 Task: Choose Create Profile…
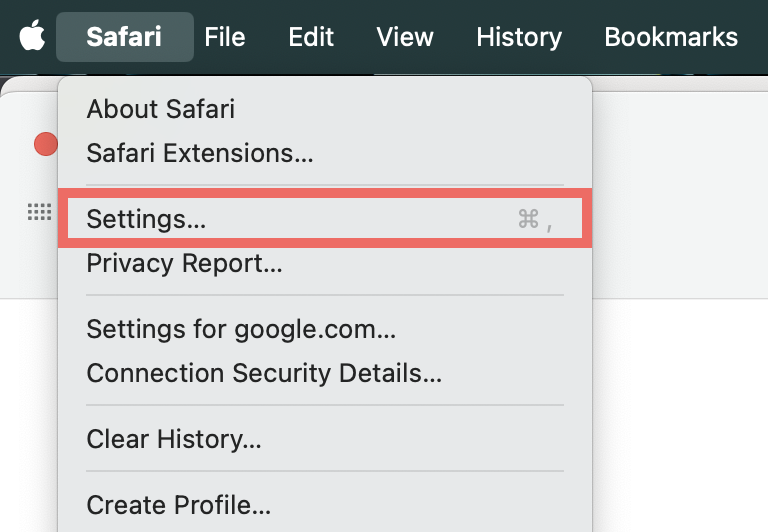[x=179, y=505]
